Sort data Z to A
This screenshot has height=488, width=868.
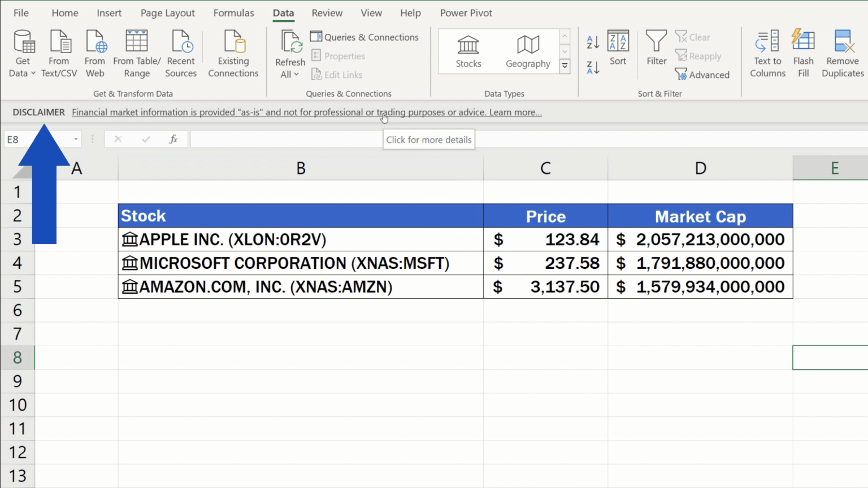tap(592, 66)
